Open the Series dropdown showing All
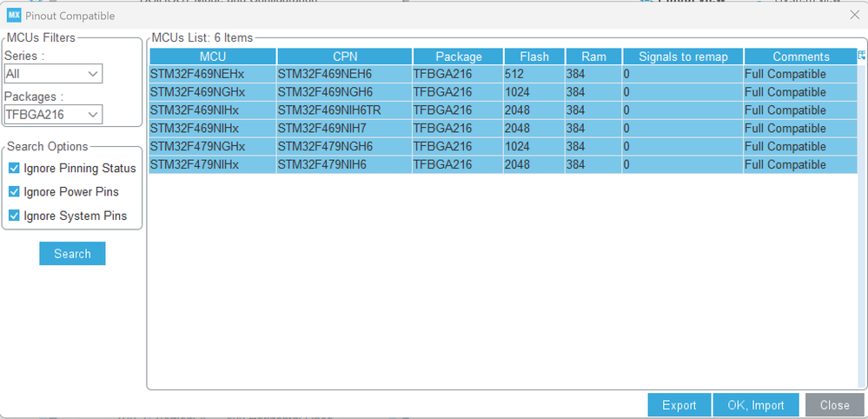Image resolution: width=868 pixels, height=419 pixels. pyautogui.click(x=53, y=74)
